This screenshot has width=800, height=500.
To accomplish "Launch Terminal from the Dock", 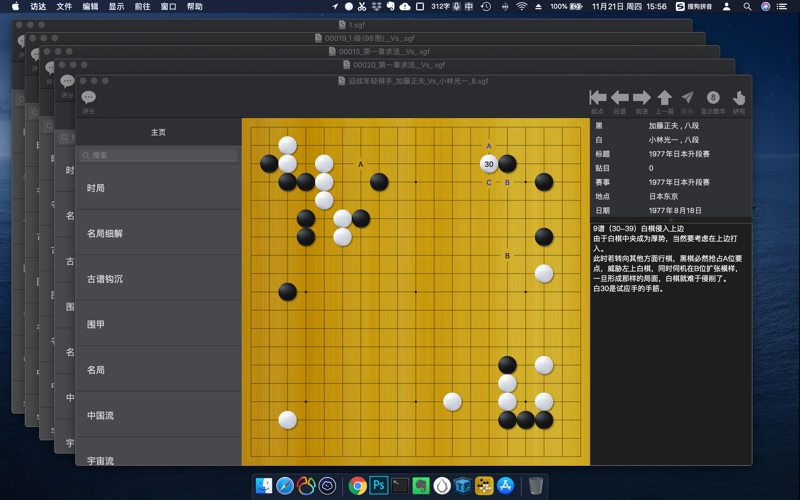I will [399, 485].
